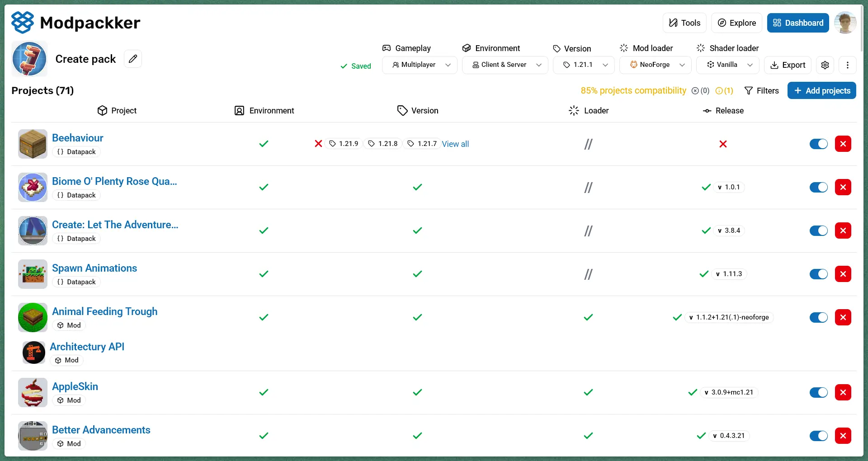Disable the Beehaviour project toggle
Image resolution: width=868 pixels, height=461 pixels.
(818, 144)
